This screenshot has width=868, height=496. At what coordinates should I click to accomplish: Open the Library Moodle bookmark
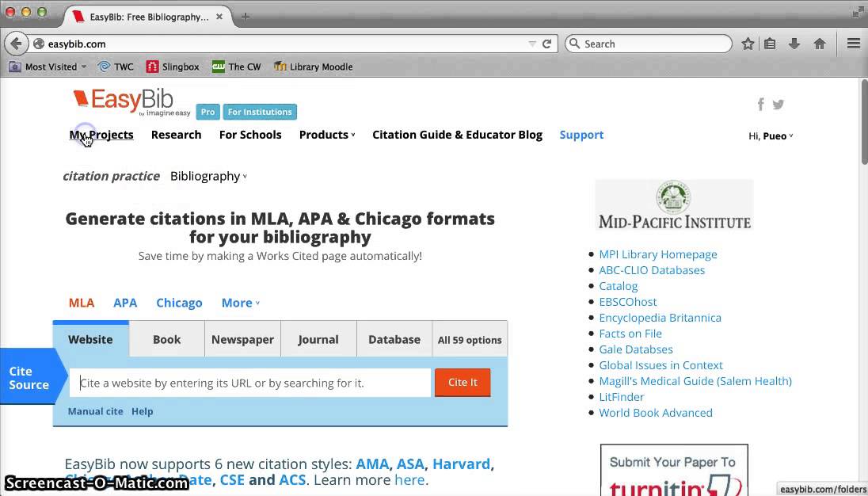314,67
